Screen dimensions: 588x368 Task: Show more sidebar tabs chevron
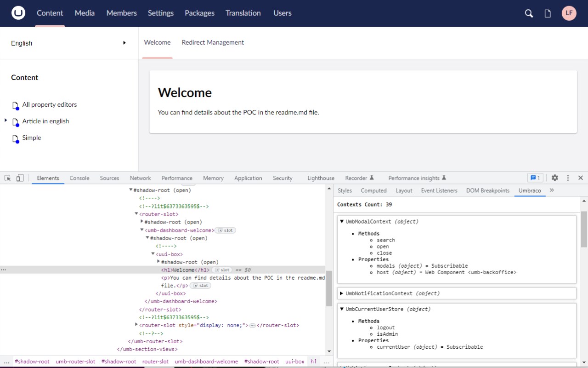coord(552,190)
